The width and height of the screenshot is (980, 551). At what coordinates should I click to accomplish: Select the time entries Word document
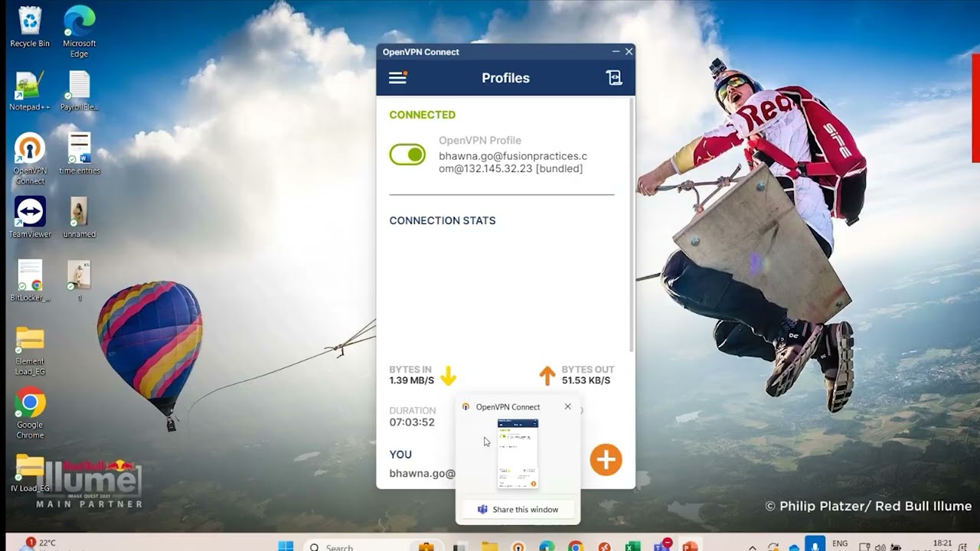coord(80,153)
